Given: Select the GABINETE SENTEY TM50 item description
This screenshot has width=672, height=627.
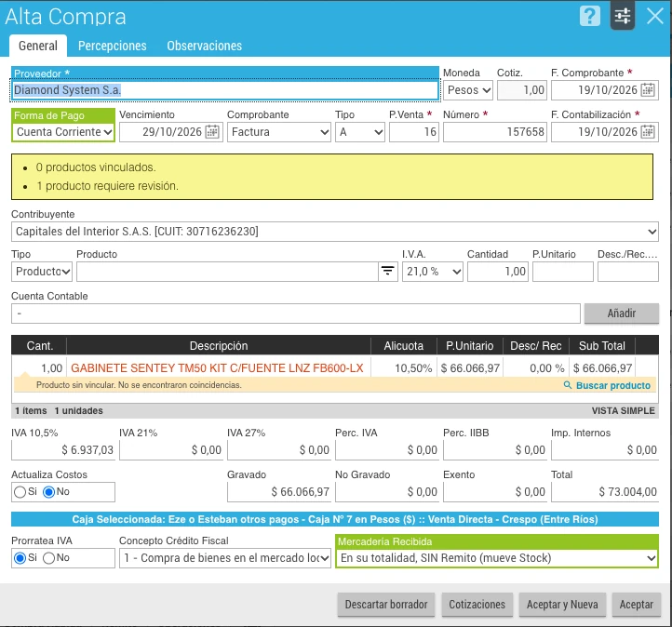Looking at the screenshot, I should 217,368.
